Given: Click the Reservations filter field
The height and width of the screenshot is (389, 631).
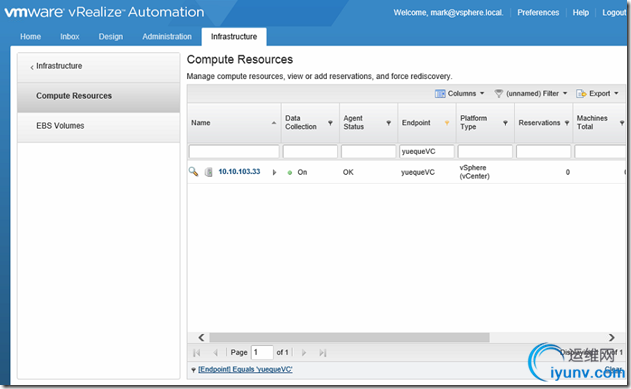Looking at the screenshot, I should coord(543,152).
